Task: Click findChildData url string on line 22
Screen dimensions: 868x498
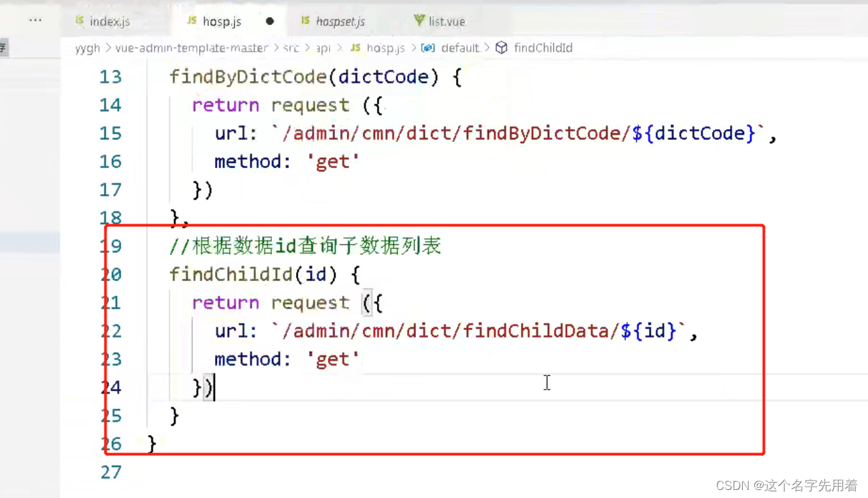Action: [x=480, y=331]
